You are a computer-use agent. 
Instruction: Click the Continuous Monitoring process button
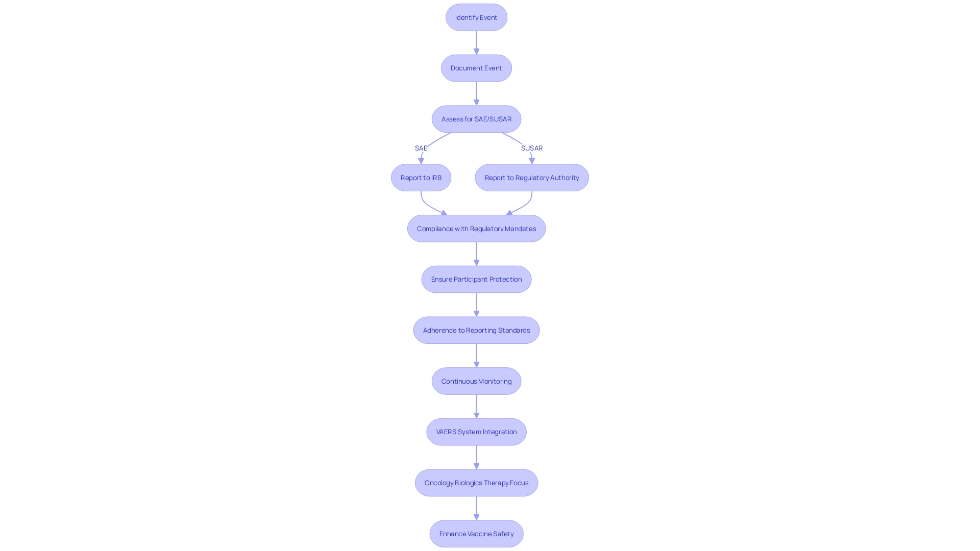tap(476, 381)
